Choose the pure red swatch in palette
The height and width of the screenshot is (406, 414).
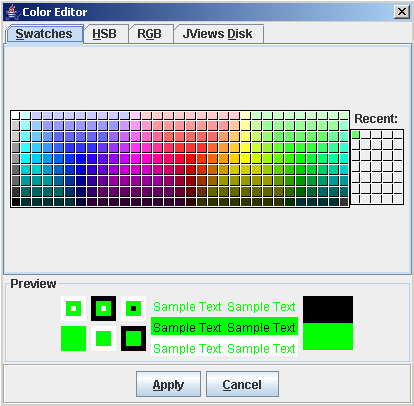pyautogui.click(x=191, y=158)
